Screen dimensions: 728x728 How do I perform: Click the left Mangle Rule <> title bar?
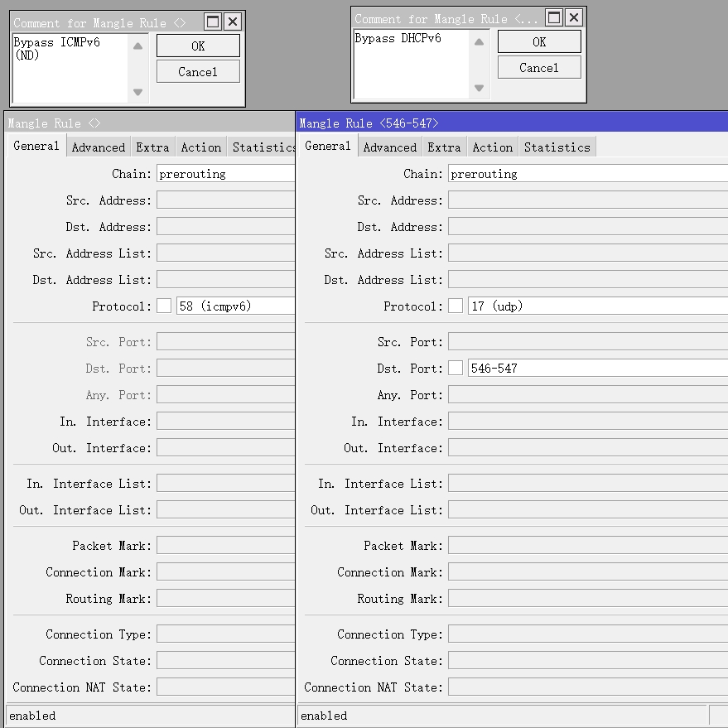point(151,123)
